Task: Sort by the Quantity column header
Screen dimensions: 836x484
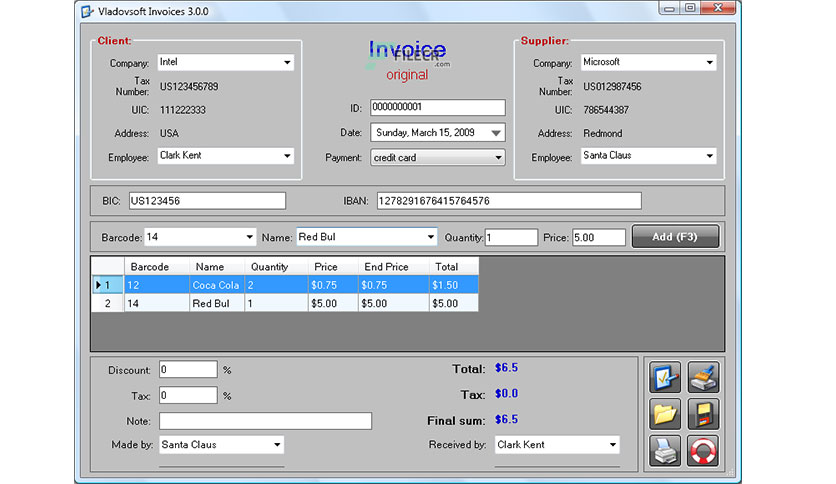Action: coord(276,267)
